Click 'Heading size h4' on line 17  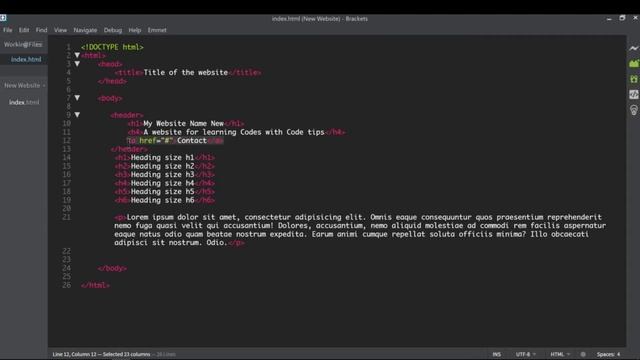(x=162, y=183)
